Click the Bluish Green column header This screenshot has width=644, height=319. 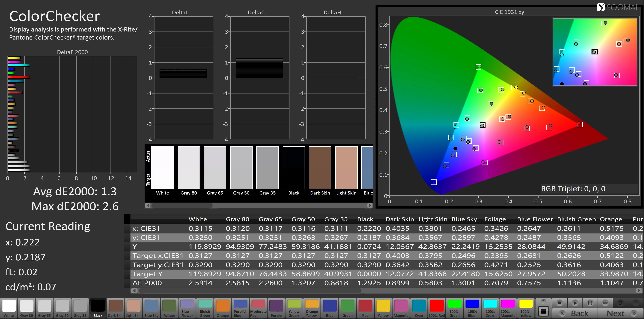point(577,219)
